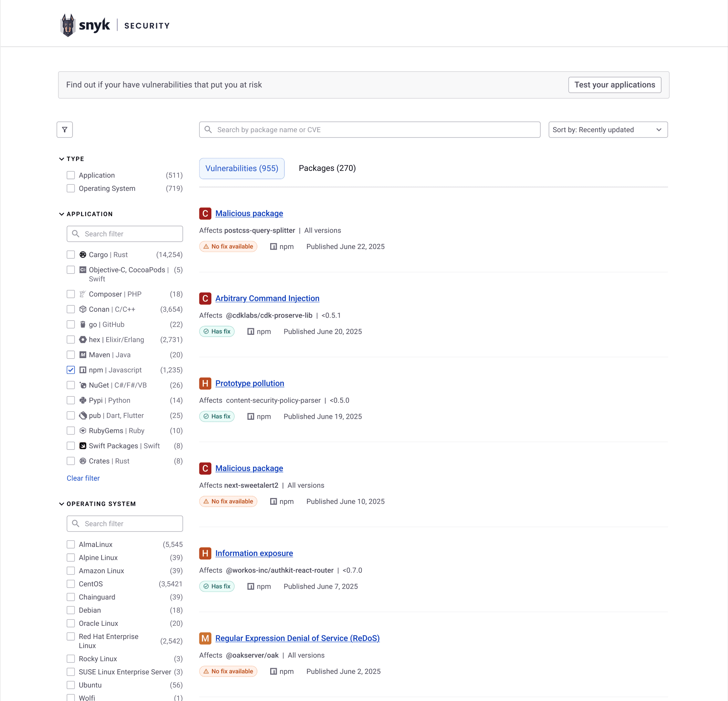The width and height of the screenshot is (728, 701).
Task: Uncheck the npm Javascript checkbox
Action: pyautogui.click(x=70, y=370)
